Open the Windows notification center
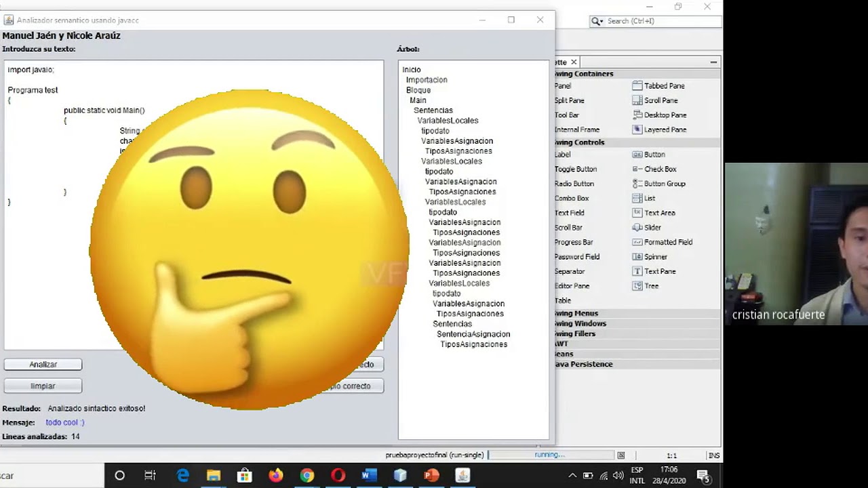Screen dimensions: 868x488 (703, 476)
